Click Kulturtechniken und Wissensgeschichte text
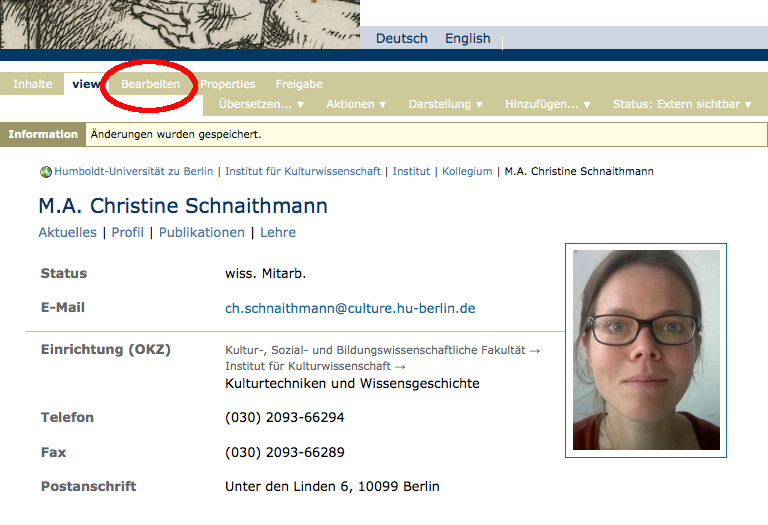This screenshot has height=525, width=768. click(352, 383)
